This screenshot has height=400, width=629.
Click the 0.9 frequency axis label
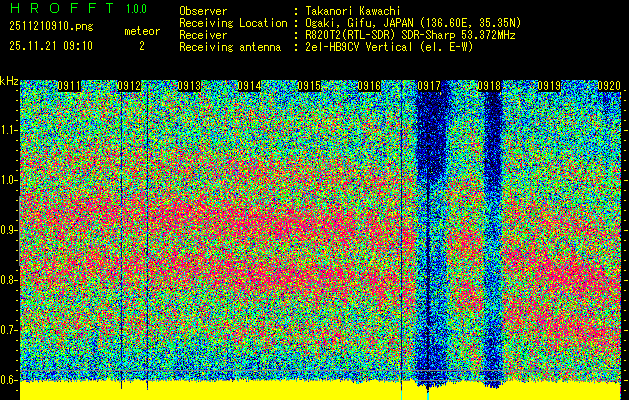point(8,230)
